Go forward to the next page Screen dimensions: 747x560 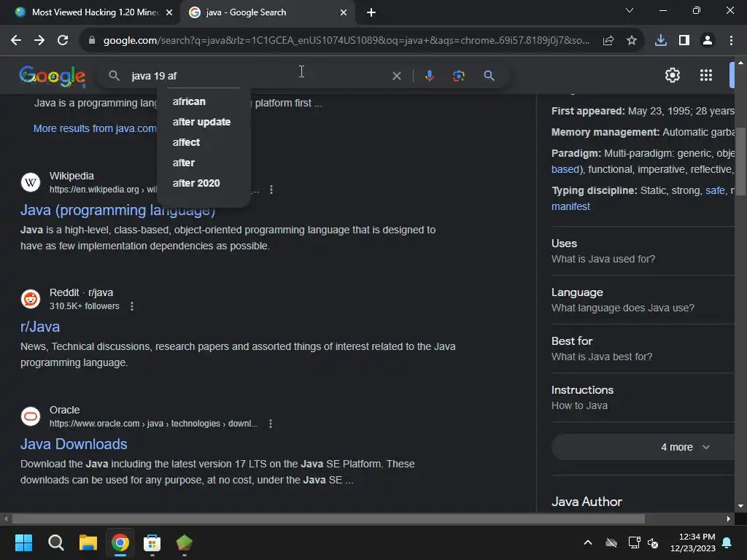[x=39, y=41]
